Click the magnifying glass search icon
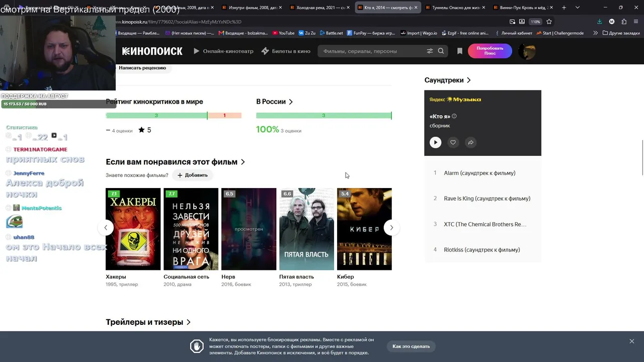The image size is (644, 362). click(x=441, y=51)
